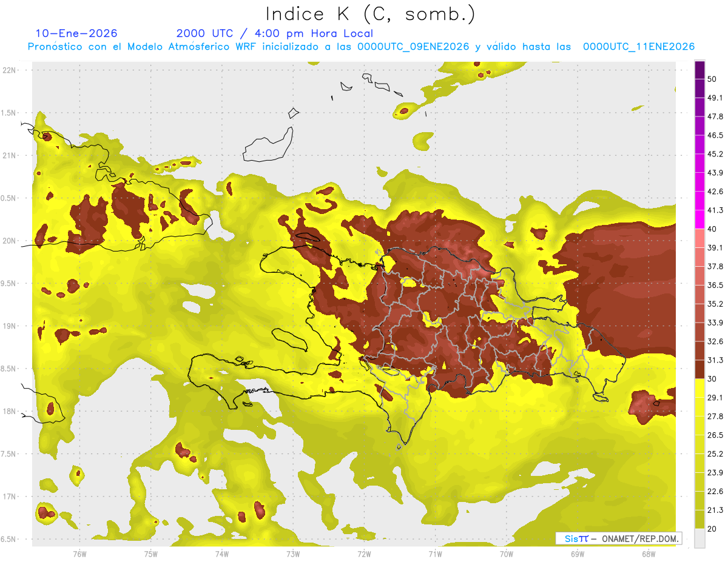This screenshot has height=562, width=728.
Task: Click the "ONAMET/REP.DOM." credit label
Action: [x=640, y=538]
